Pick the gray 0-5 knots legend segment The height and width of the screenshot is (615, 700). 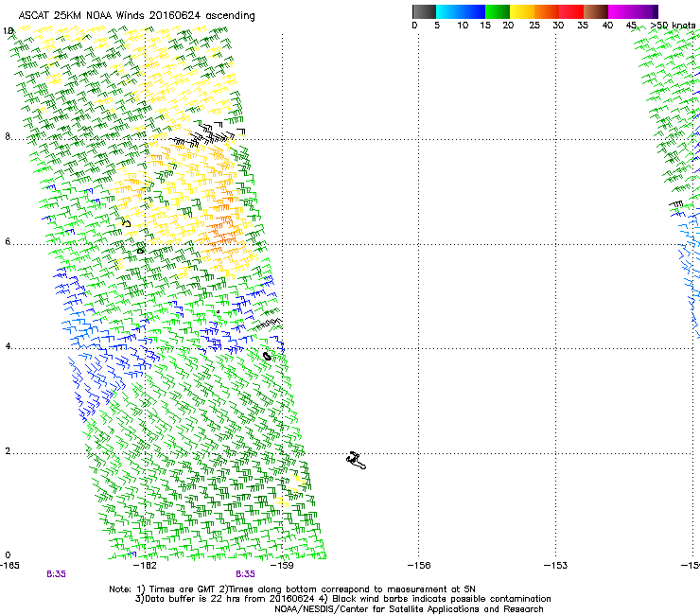(424, 11)
